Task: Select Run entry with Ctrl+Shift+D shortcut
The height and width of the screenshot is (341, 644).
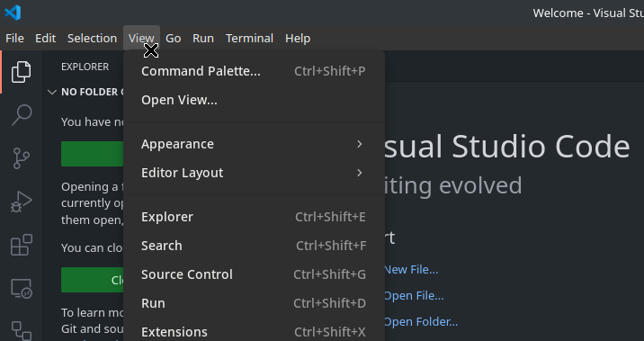Action: (254, 303)
